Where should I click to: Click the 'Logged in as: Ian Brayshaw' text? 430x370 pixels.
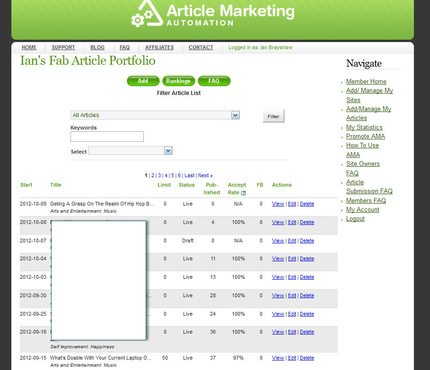pyautogui.click(x=260, y=47)
